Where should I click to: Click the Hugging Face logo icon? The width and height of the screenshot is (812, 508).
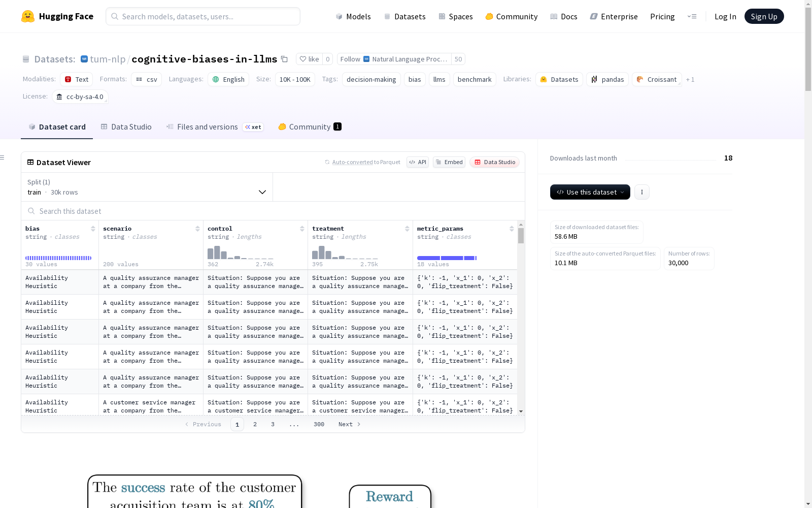28,16
